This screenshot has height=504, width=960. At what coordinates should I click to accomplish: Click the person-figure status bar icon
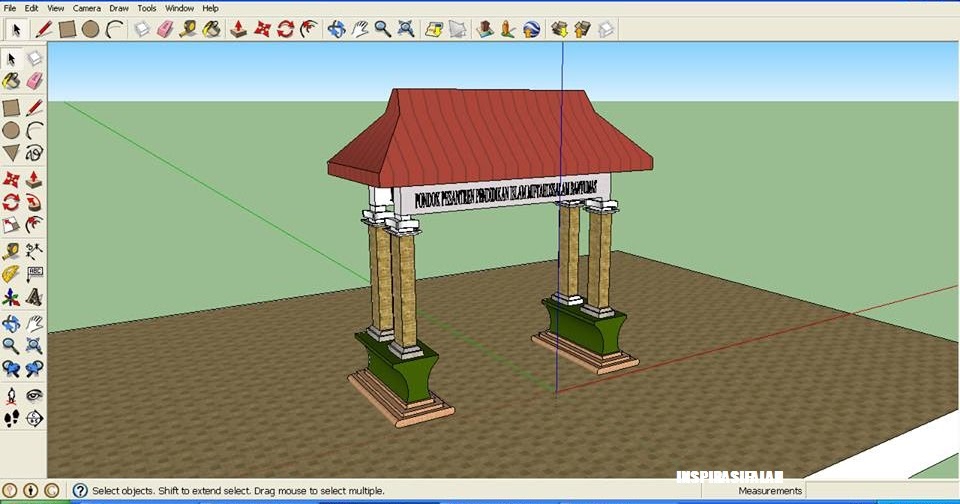[31, 491]
